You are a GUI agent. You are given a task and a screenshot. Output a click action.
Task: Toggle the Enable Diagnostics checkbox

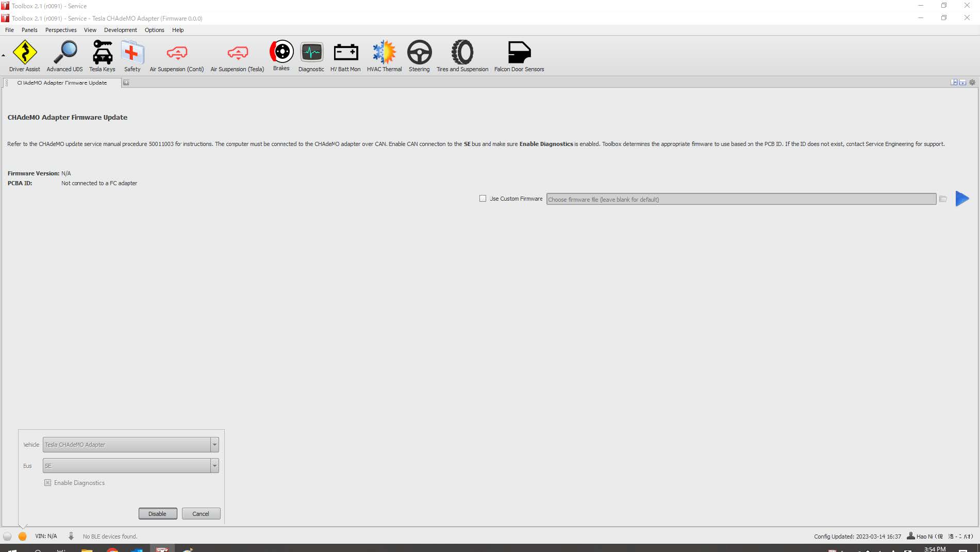point(48,483)
